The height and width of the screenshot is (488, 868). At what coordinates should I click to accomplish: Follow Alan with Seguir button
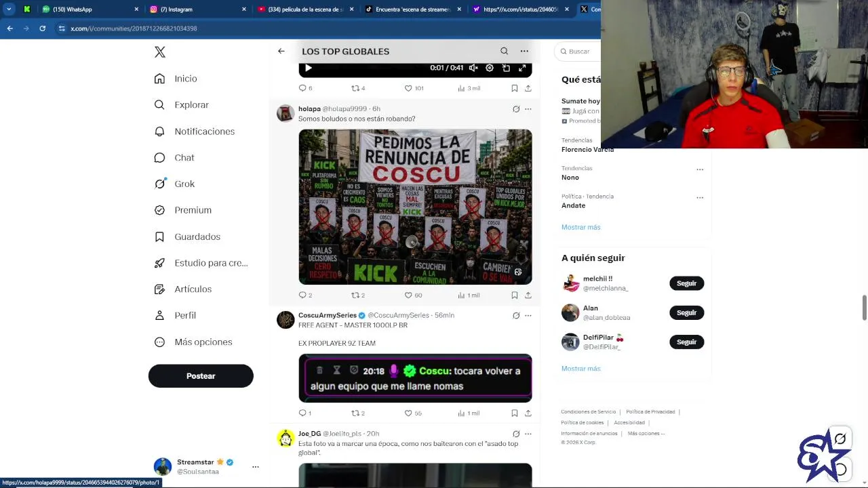pos(687,312)
